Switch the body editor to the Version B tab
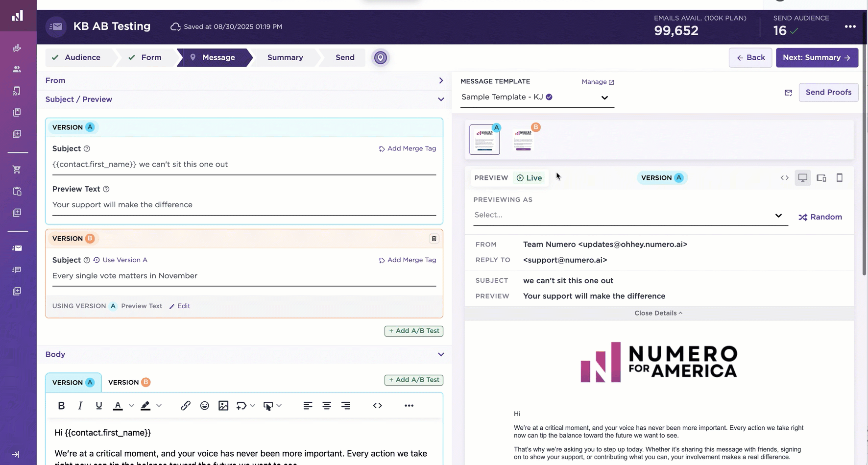 [x=129, y=383]
